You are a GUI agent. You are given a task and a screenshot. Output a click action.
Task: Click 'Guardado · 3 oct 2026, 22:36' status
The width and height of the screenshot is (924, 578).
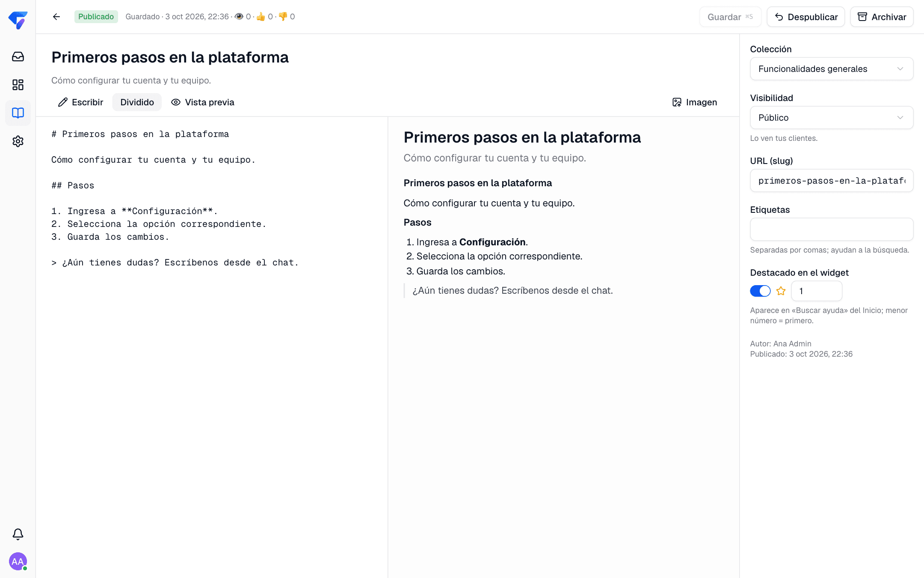[x=177, y=17]
